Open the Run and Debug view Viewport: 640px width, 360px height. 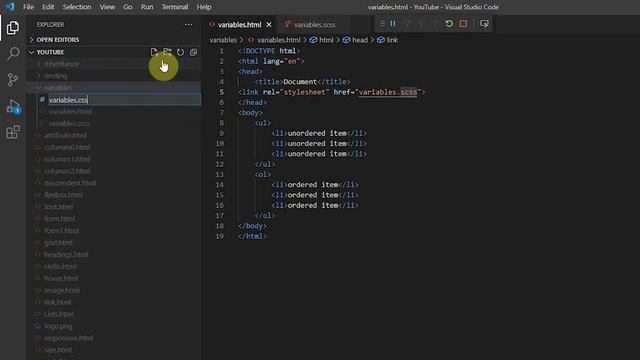[13, 106]
